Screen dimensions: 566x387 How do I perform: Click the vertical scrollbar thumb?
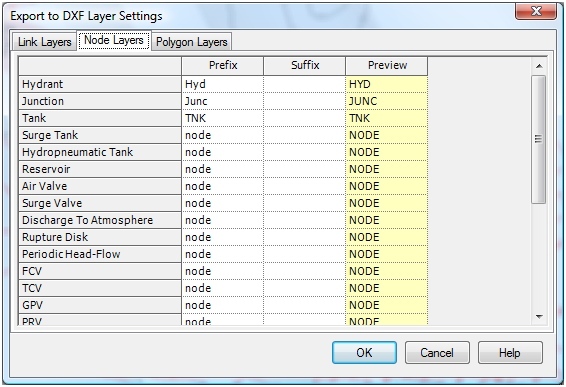pos(539,140)
